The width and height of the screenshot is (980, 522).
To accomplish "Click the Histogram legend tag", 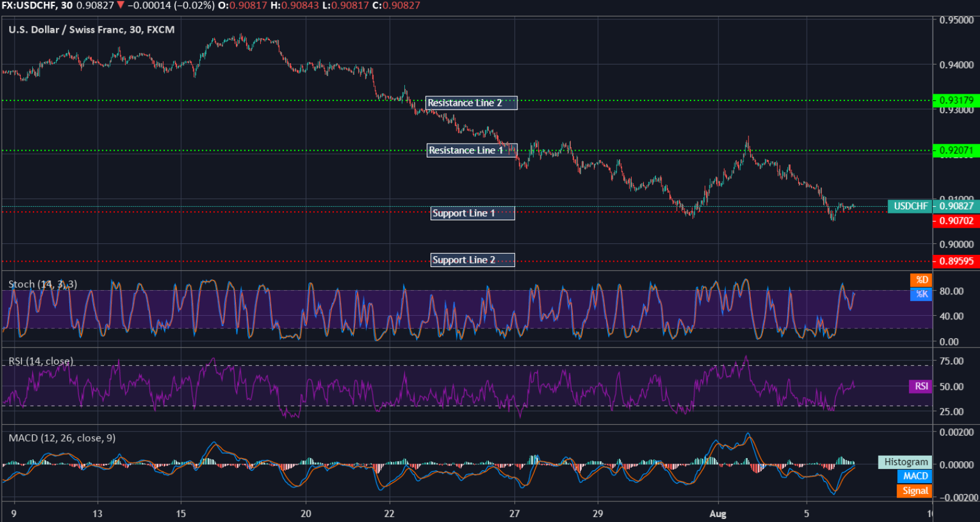I will 905,462.
